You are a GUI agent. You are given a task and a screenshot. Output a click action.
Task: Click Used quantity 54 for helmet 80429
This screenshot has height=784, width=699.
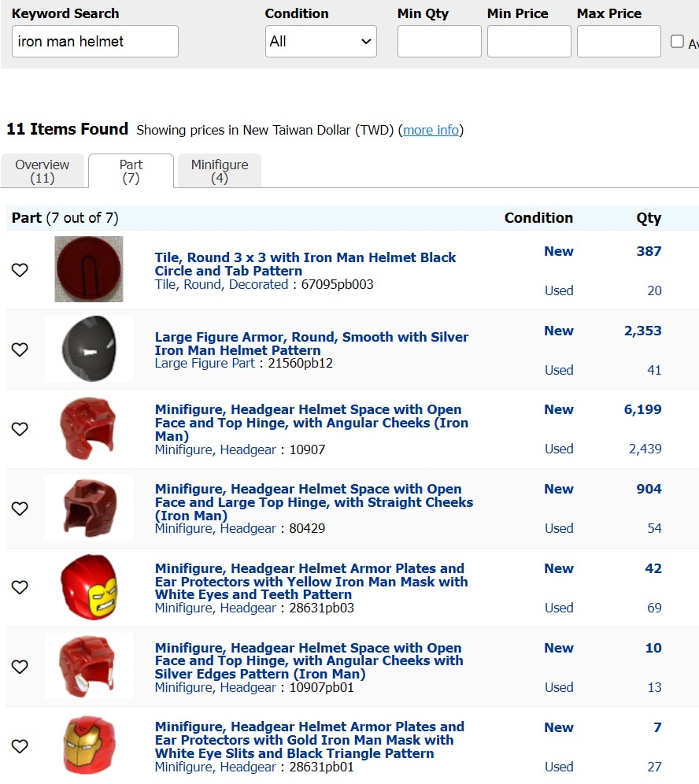pos(654,528)
